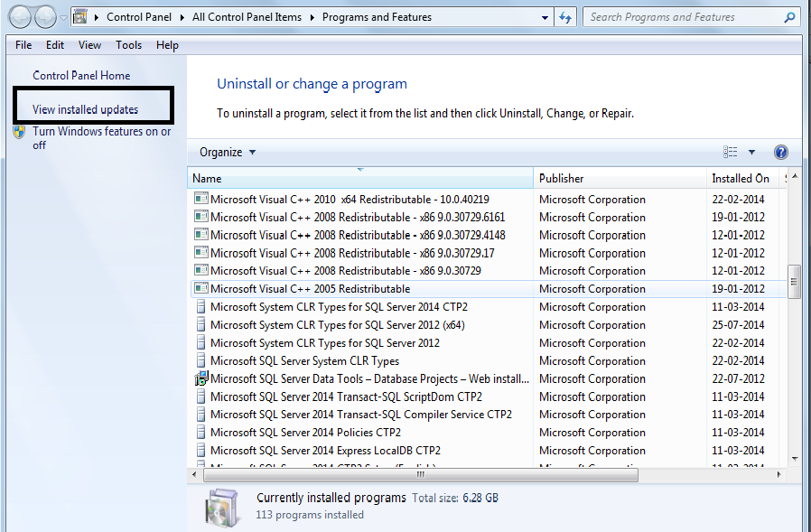Click icon of Visual C++ 2010 x64 Redistributable
811x532 pixels.
pyautogui.click(x=200, y=199)
